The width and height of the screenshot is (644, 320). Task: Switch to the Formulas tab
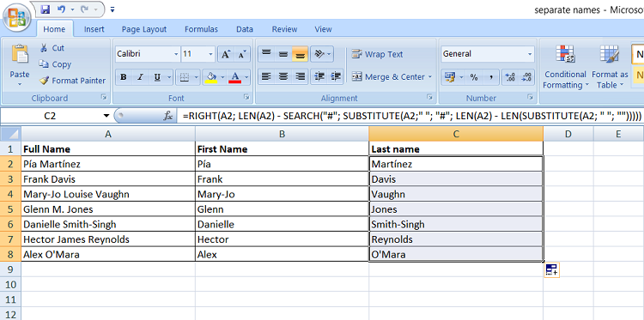click(201, 29)
